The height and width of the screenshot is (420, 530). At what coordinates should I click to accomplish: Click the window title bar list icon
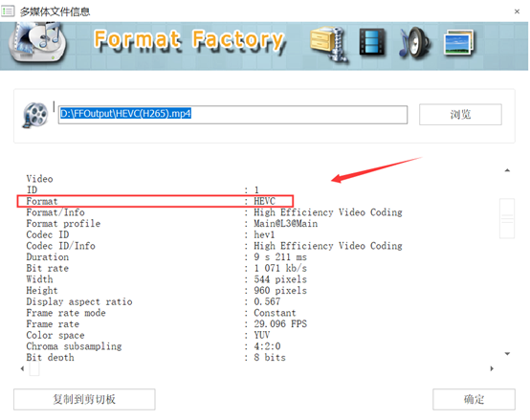point(8,11)
